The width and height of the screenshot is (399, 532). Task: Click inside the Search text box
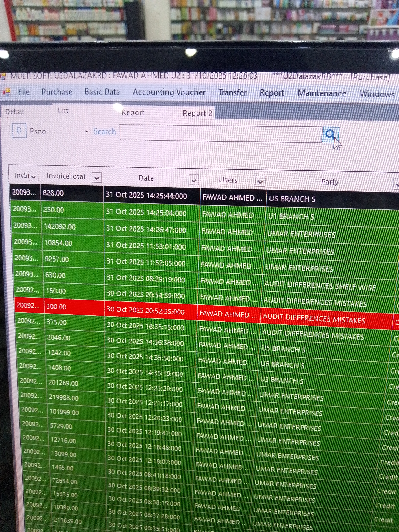(x=221, y=134)
